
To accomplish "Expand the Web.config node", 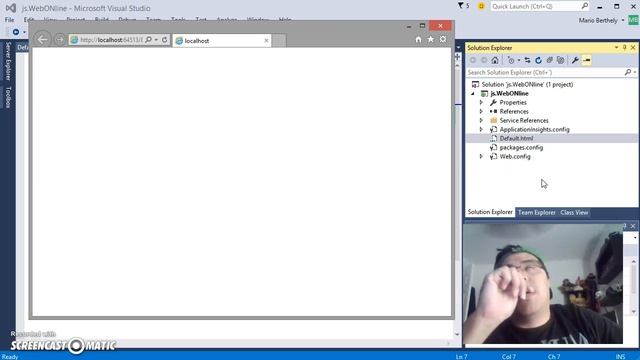I will click(481, 156).
